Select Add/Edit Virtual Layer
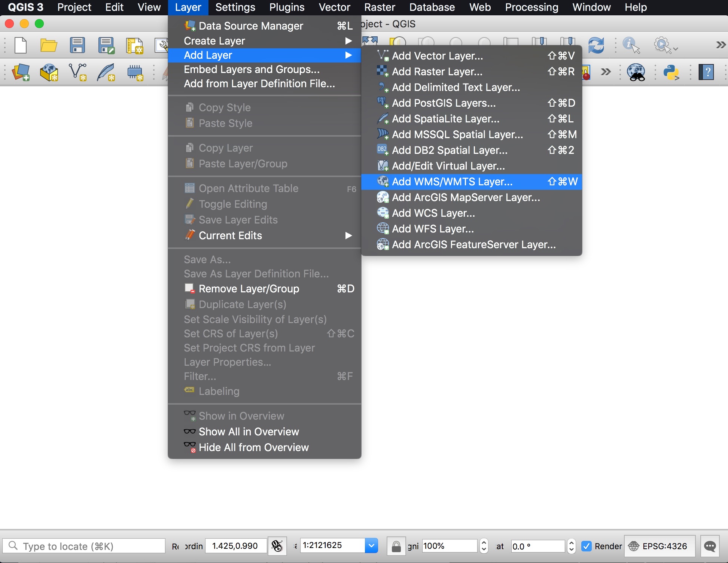Viewport: 728px width, 563px height. (x=472, y=166)
